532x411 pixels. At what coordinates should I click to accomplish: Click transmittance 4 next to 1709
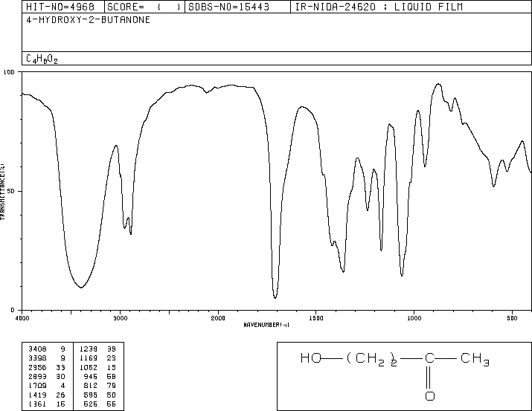click(x=63, y=386)
